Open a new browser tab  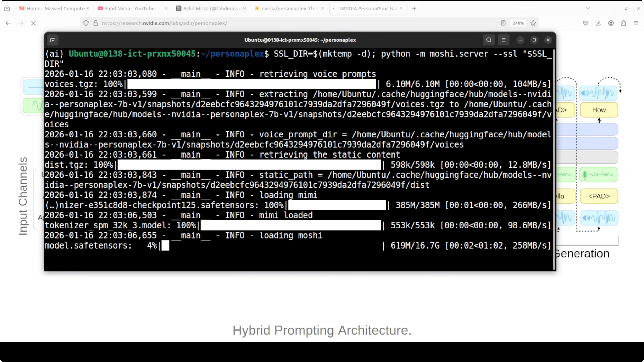point(414,9)
